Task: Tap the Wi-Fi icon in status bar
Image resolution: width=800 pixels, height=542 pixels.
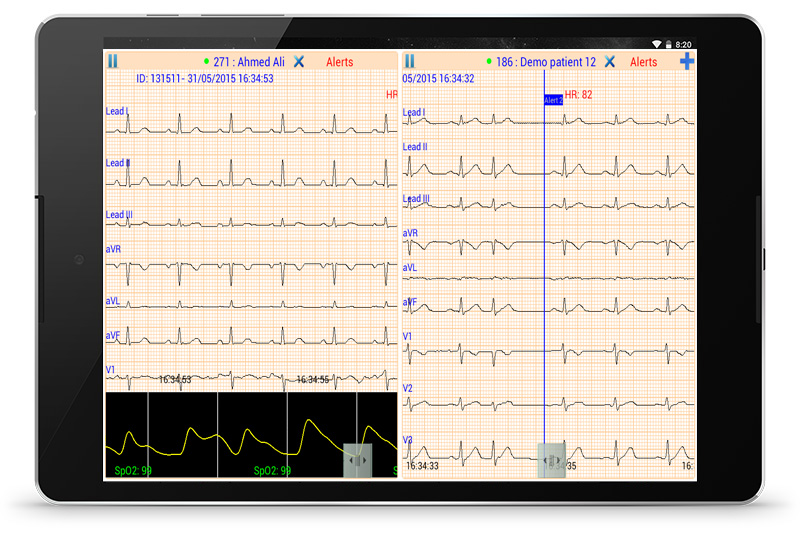Action: click(x=656, y=44)
